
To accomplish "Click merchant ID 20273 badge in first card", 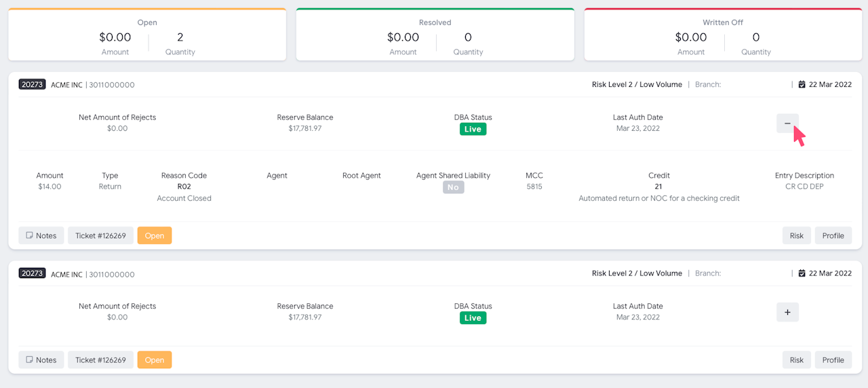I will [32, 85].
